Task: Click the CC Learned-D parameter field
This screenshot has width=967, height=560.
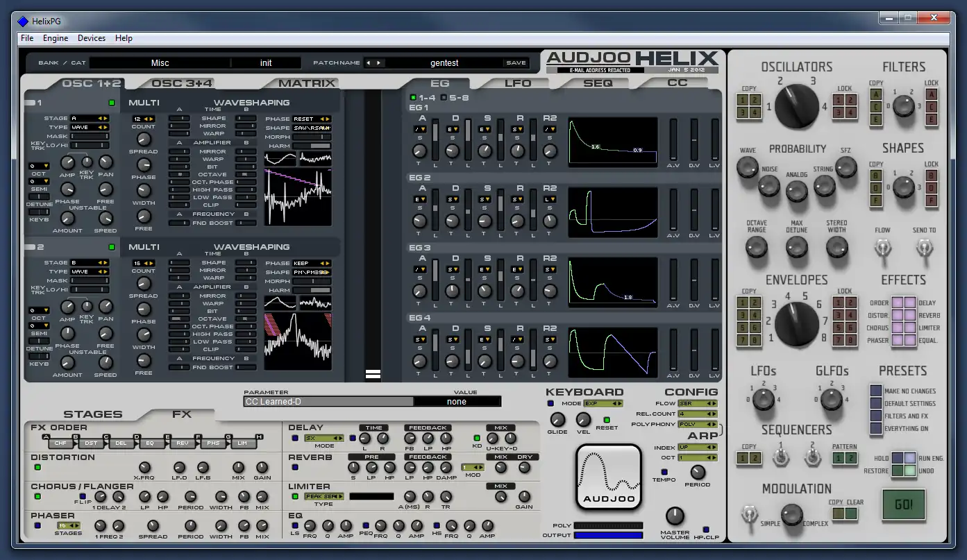Action: point(328,401)
